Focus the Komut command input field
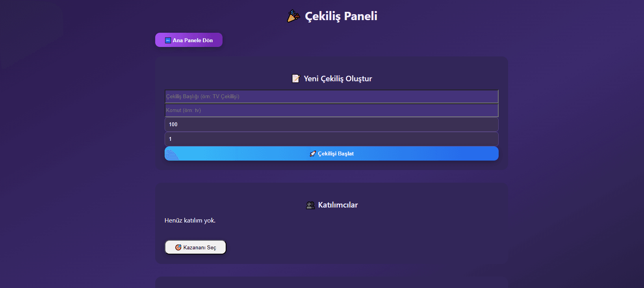The image size is (644, 288). click(331, 110)
